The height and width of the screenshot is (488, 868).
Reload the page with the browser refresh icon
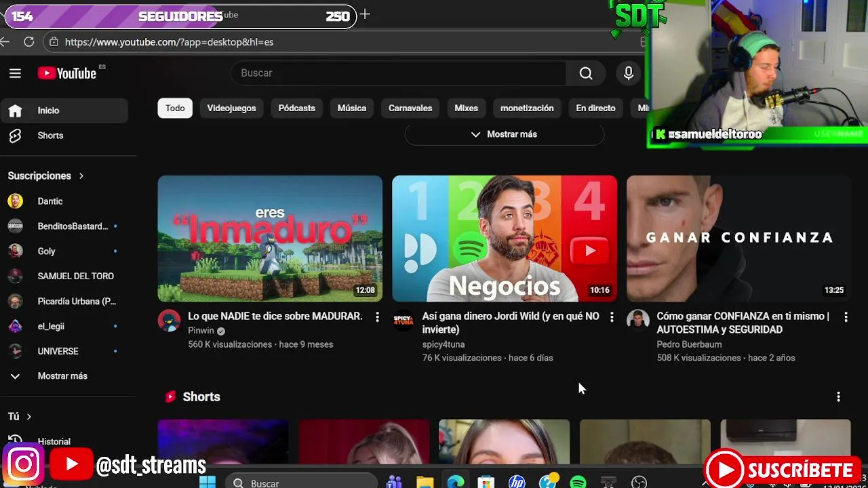coord(28,42)
